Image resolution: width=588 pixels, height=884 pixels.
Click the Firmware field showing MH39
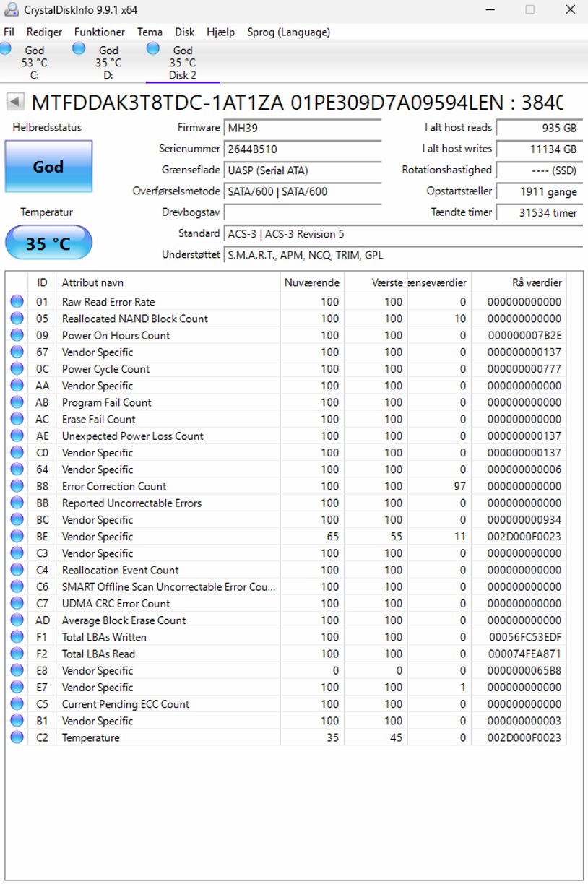tap(303, 128)
